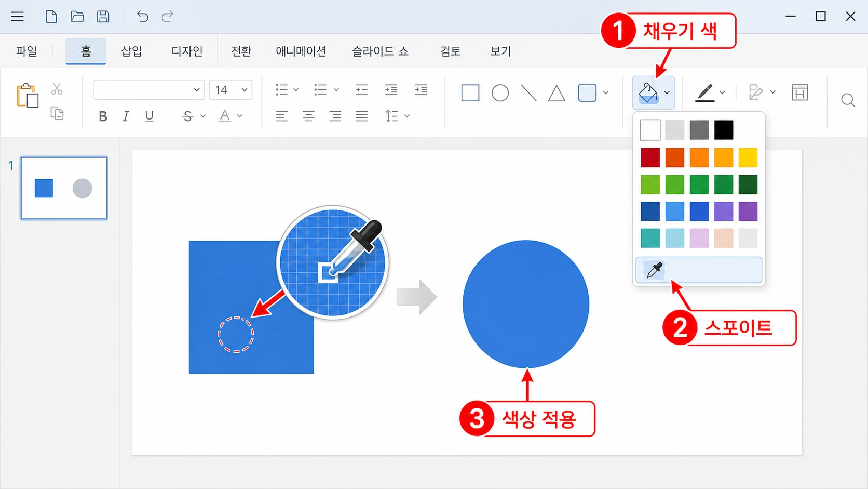
Task: Click the outline pen icon
Action: [705, 93]
